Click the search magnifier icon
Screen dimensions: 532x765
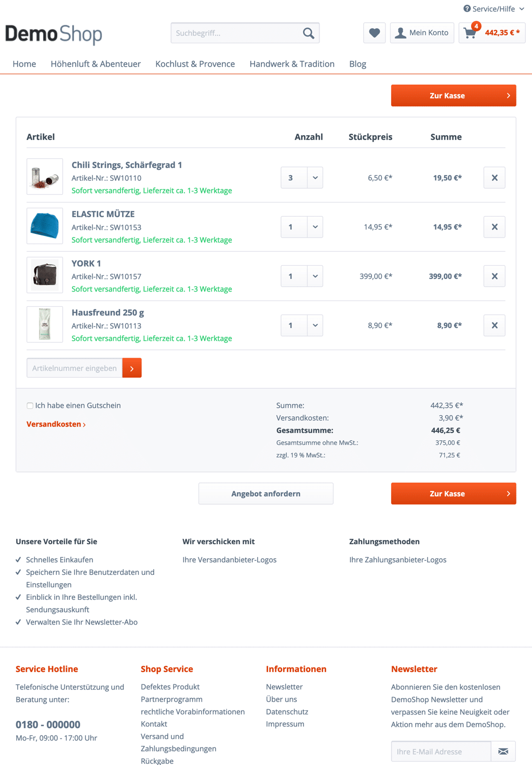[309, 33]
